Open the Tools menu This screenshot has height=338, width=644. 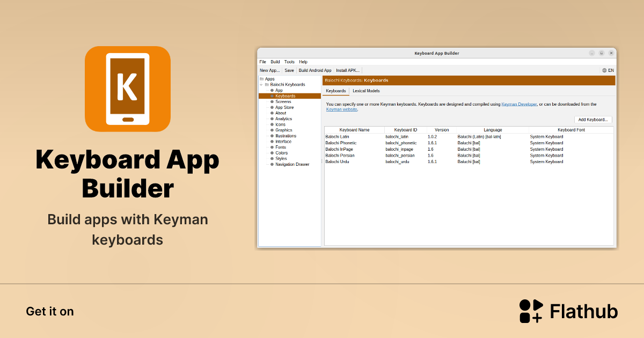[x=289, y=61]
